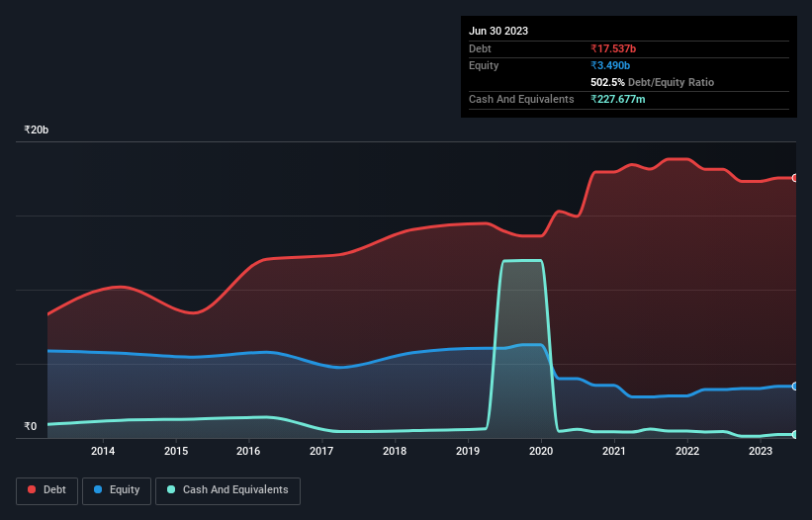Click the Debt label in tooltip
Viewport: 812px width, 520px height.
click(x=480, y=48)
